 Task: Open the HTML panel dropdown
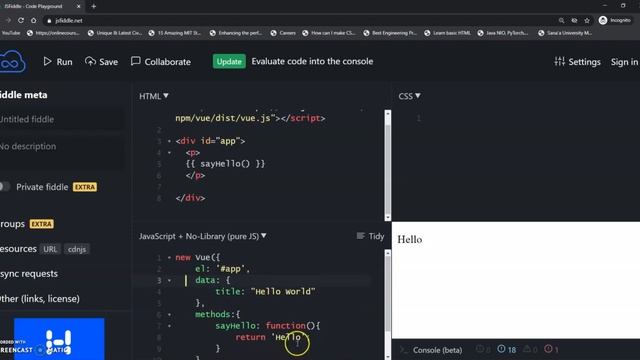tap(154, 96)
